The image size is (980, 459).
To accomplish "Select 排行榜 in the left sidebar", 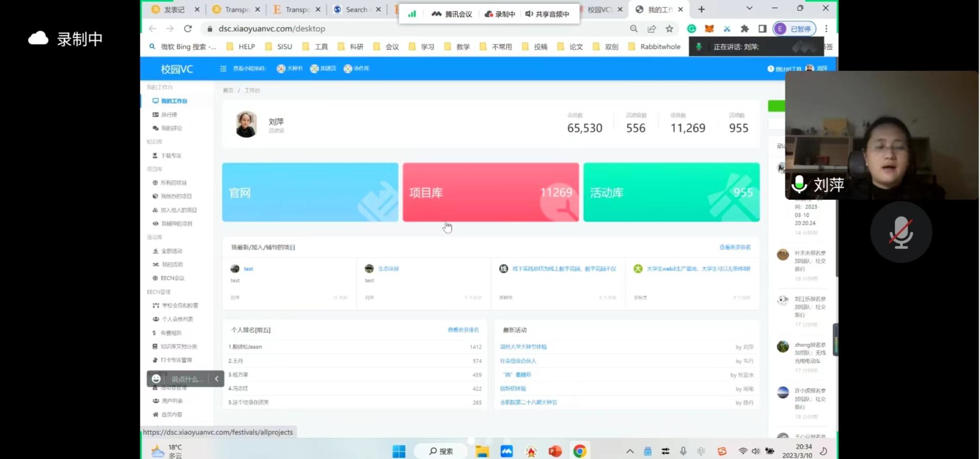I will pos(169,115).
